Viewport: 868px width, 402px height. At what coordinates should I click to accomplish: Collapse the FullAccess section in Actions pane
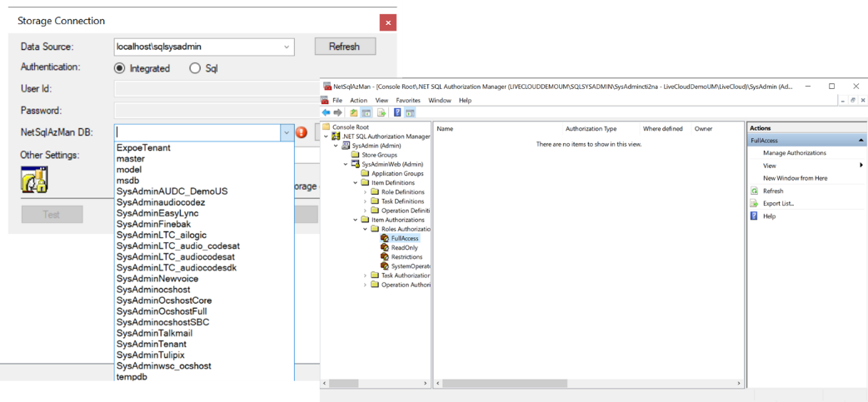[x=861, y=141]
